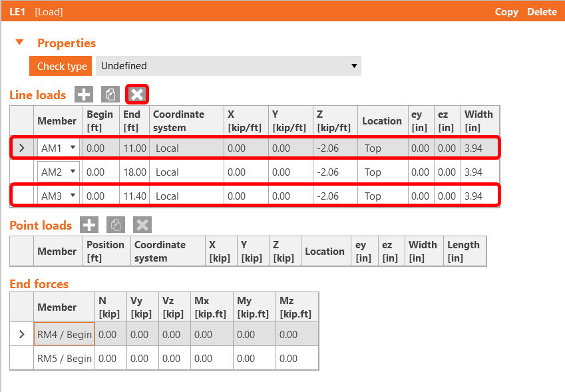The width and height of the screenshot is (565, 392).
Task: Click the Delete command in the title bar
Action: 542,11
